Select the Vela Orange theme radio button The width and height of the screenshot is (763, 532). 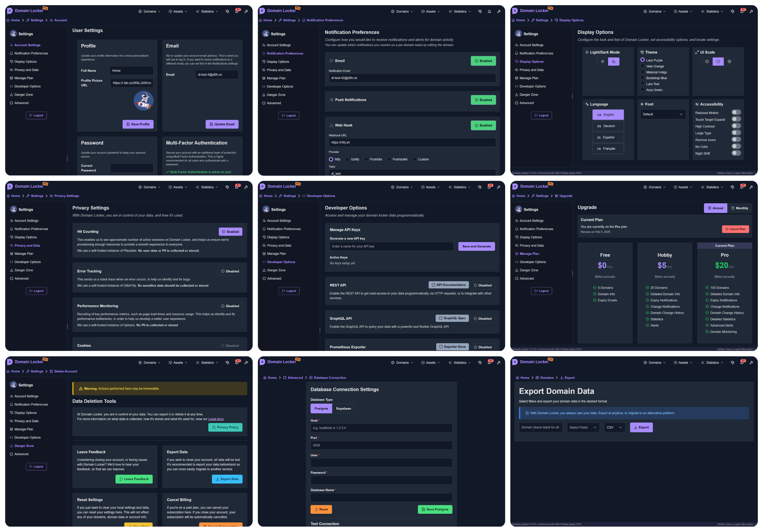click(643, 66)
